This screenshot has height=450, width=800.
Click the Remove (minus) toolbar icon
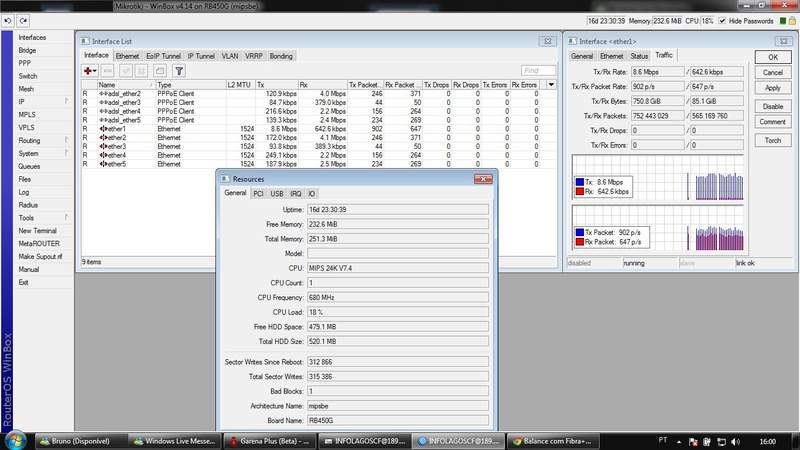pyautogui.click(x=108, y=71)
